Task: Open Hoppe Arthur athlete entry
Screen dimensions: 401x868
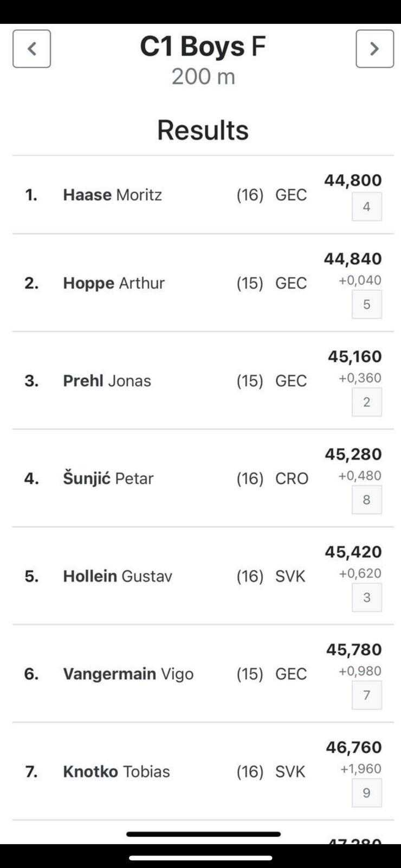Action: pyautogui.click(x=114, y=283)
